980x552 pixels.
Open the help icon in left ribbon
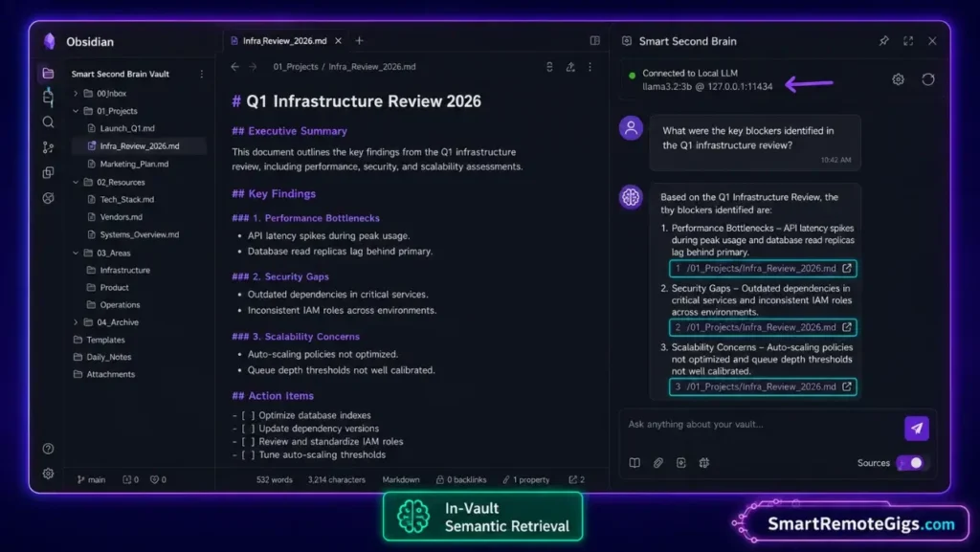[48, 449]
